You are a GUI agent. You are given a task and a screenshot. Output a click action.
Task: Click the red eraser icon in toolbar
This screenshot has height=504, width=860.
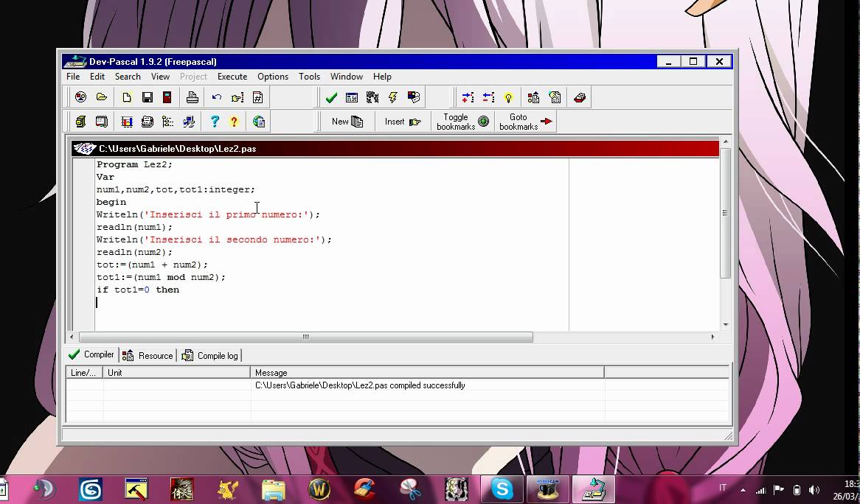click(x=580, y=97)
